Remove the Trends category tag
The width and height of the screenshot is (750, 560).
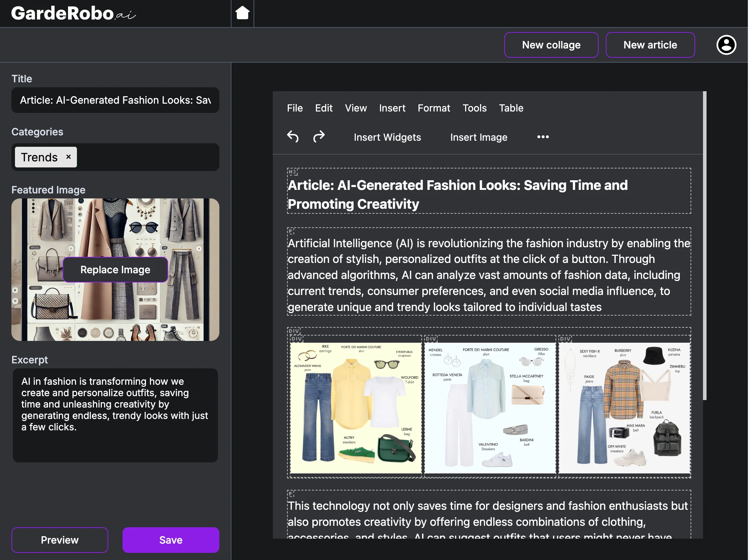coord(68,157)
